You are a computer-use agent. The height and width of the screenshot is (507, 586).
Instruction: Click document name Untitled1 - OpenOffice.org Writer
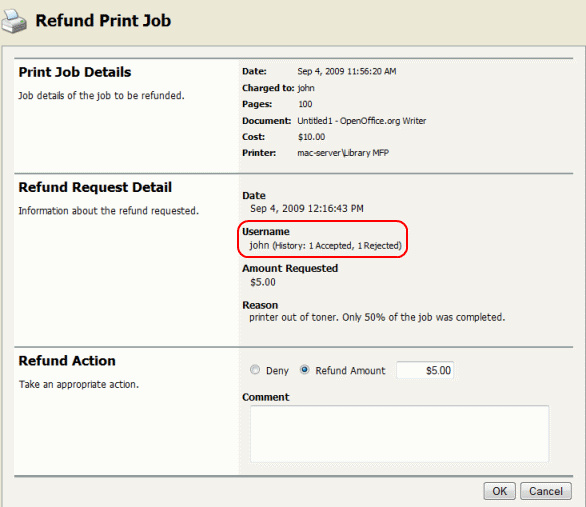(362, 121)
